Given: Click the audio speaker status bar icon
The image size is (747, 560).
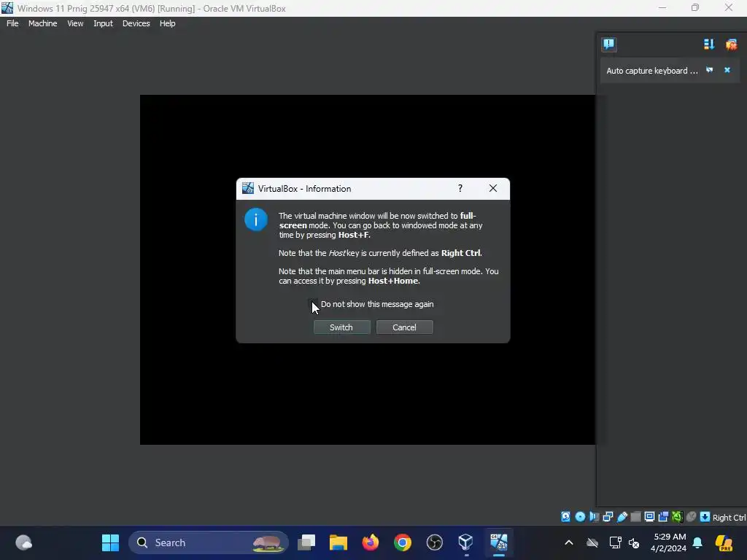Looking at the screenshot, I should point(594,517).
